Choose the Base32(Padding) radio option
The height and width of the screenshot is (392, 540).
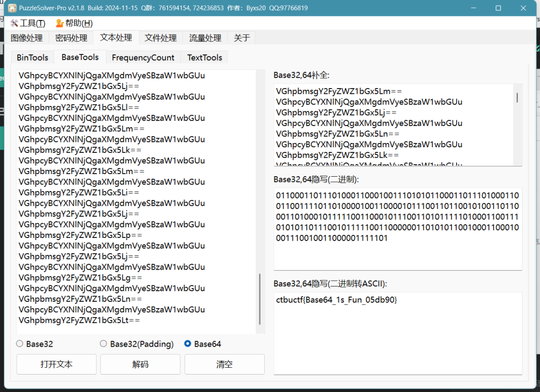[104, 344]
